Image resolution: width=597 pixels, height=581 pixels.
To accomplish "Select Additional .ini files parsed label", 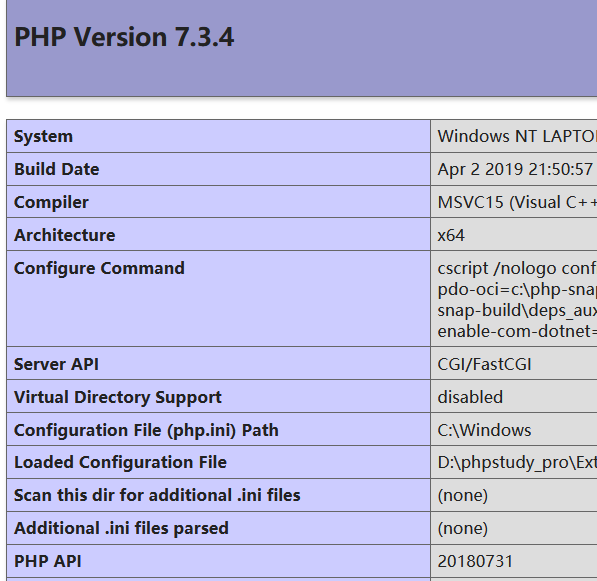I will (121, 528).
